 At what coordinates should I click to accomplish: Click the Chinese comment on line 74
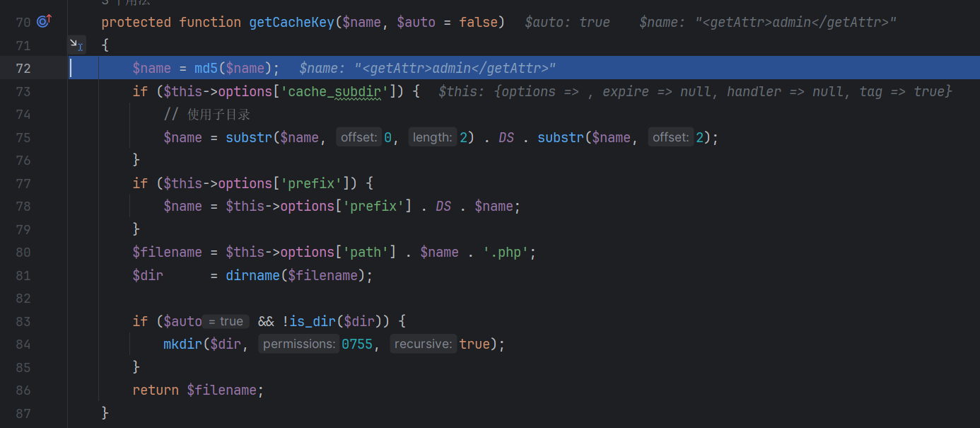pos(207,114)
